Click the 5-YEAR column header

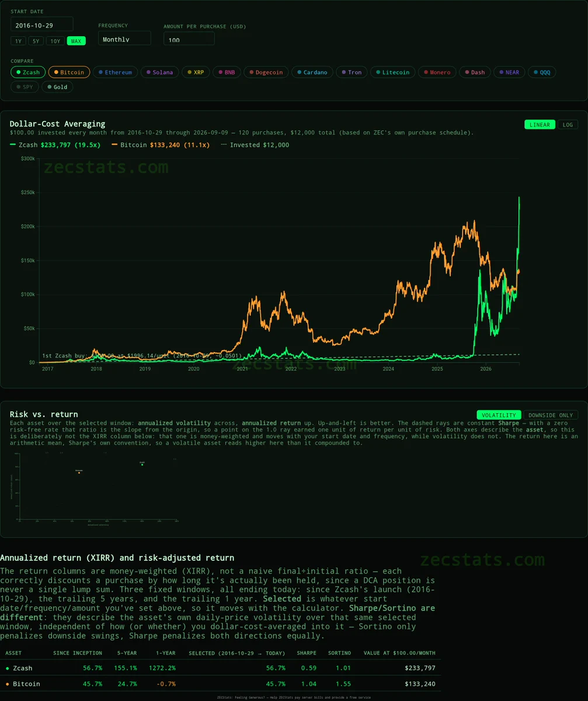tap(127, 653)
